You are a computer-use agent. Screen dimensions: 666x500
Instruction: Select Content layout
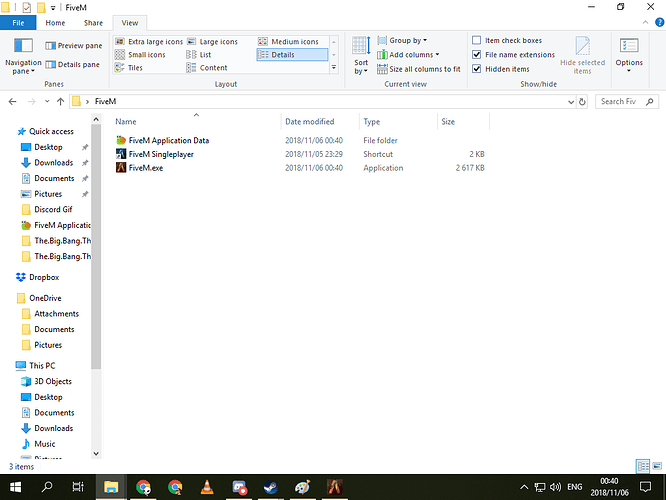(207, 68)
